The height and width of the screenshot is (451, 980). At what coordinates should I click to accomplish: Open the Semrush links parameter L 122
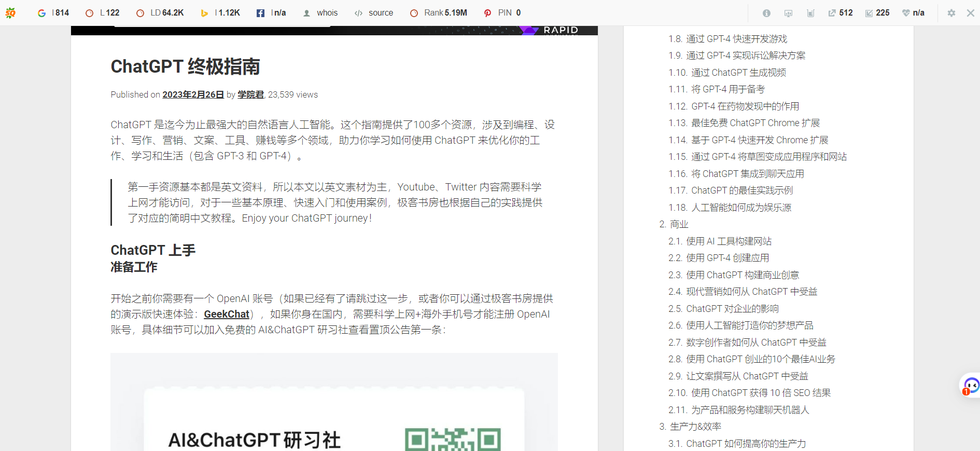(x=102, y=13)
